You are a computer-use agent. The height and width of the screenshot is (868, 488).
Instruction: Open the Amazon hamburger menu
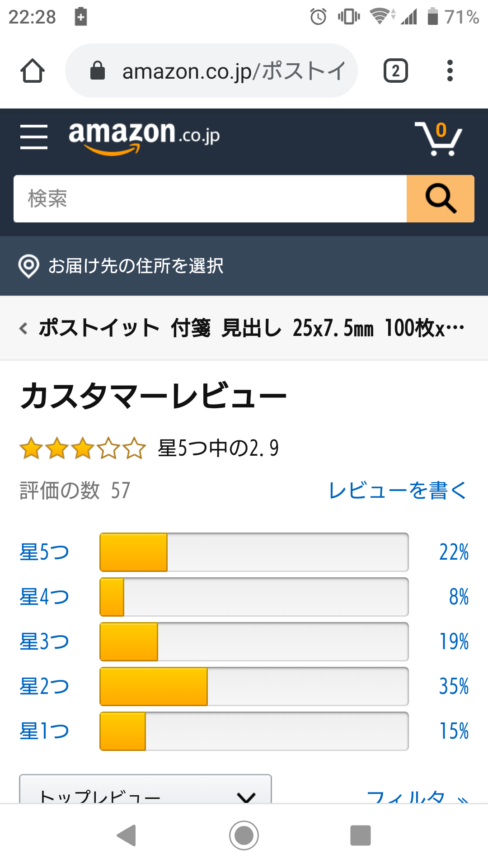click(x=34, y=137)
